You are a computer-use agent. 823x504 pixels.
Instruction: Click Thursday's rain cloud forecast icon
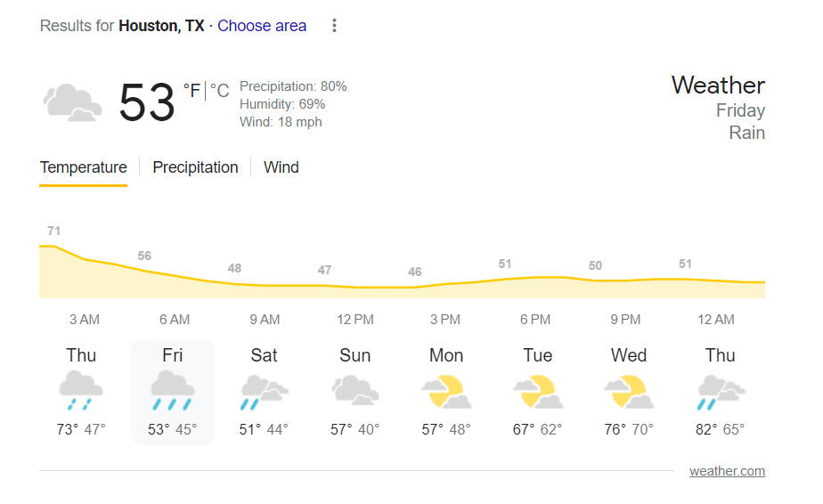(x=81, y=390)
